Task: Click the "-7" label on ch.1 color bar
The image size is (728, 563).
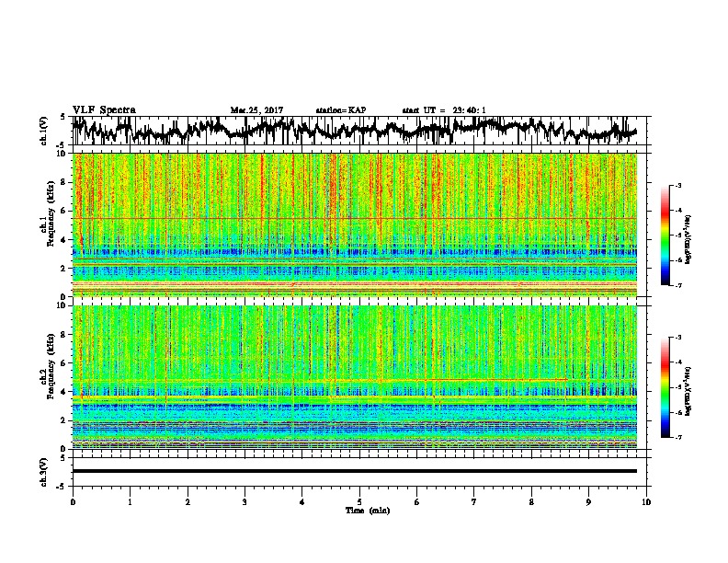Action: pyautogui.click(x=678, y=285)
